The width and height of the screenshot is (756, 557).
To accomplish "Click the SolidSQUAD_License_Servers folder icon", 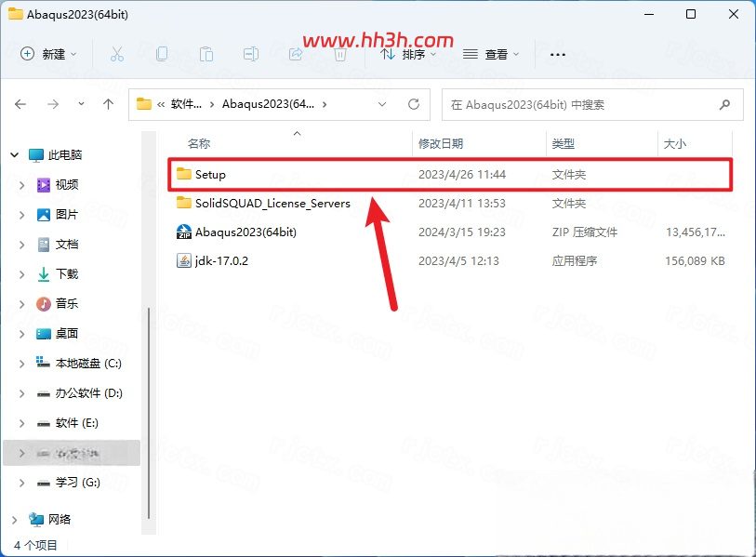I will coord(184,203).
